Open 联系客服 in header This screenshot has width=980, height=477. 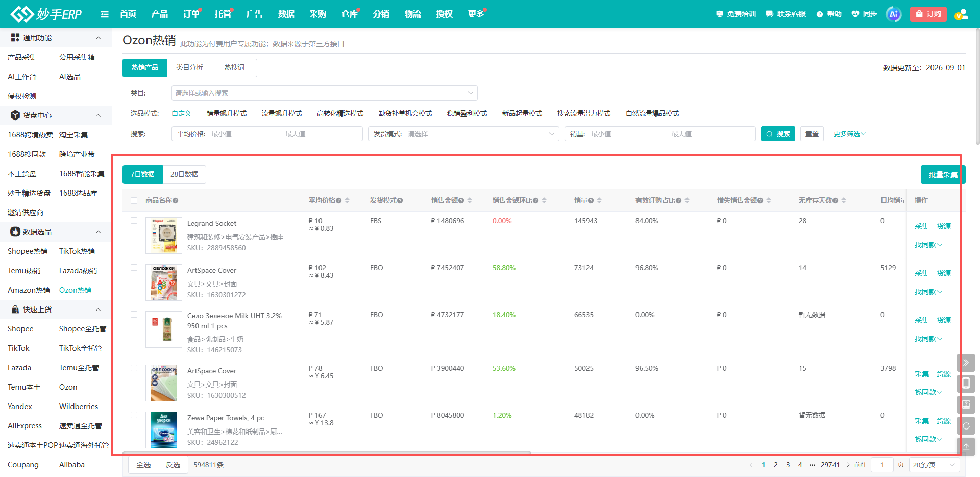(786, 14)
